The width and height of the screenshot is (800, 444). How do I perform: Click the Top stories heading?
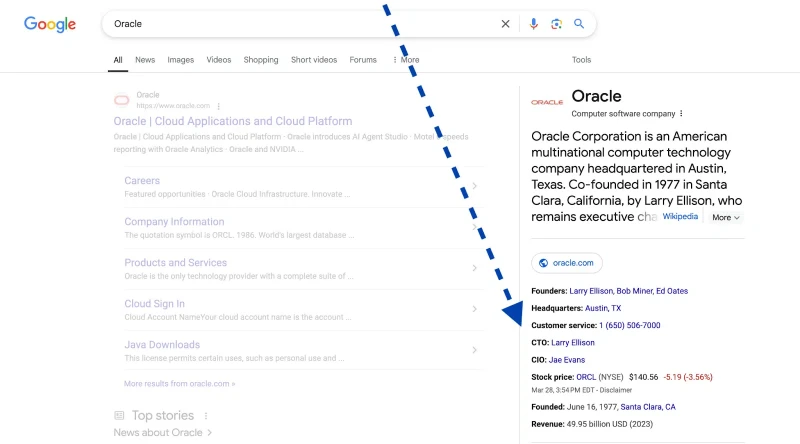[x=163, y=415]
